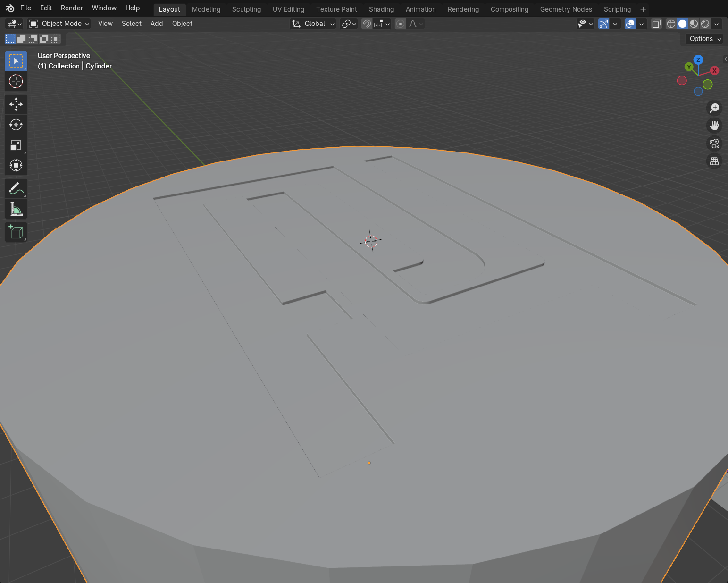The width and height of the screenshot is (728, 583).
Task: Open the viewport Select menu
Action: pyautogui.click(x=131, y=24)
